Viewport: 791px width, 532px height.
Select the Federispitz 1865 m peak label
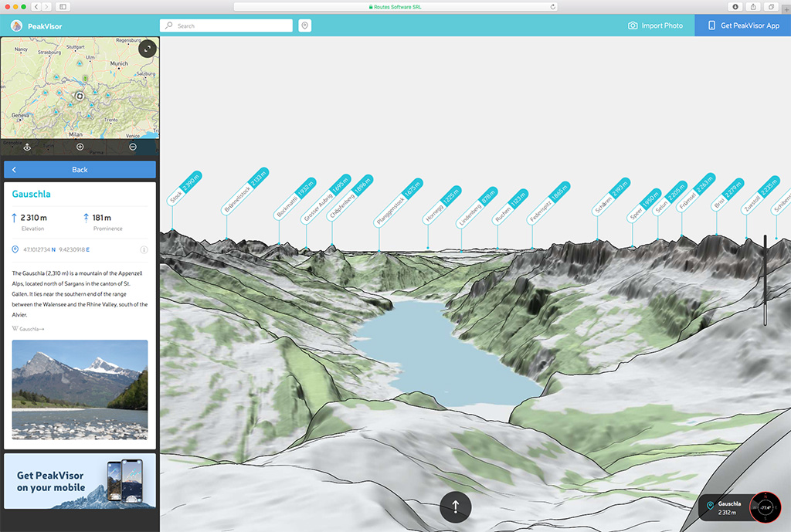[549, 202]
